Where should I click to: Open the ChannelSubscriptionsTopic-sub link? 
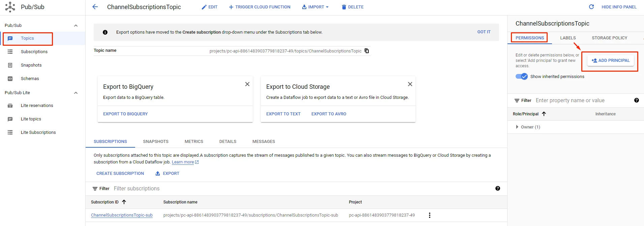click(x=122, y=215)
